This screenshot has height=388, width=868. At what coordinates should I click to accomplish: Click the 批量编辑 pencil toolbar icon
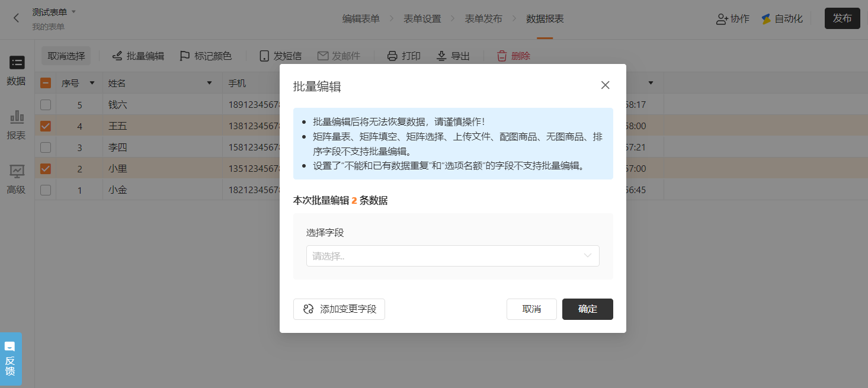point(117,56)
